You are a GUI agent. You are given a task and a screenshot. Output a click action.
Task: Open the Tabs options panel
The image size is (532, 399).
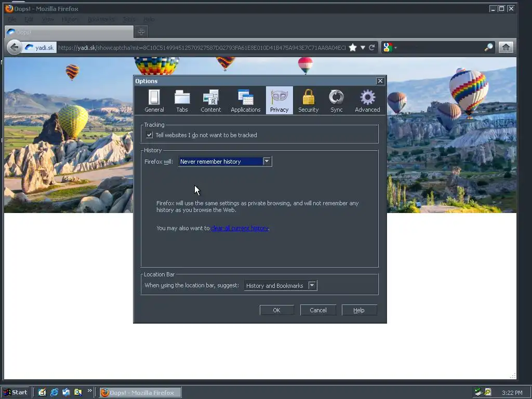click(182, 101)
